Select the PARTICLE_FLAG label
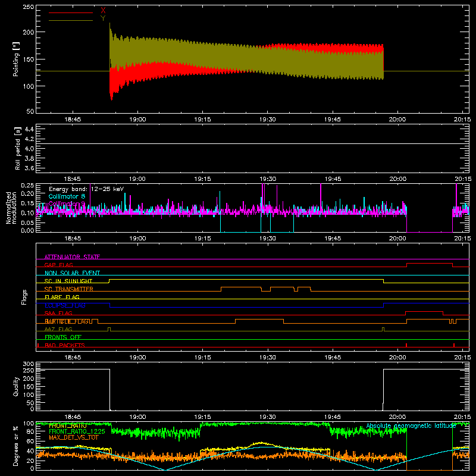The height and width of the screenshot is (476, 476). pyautogui.click(x=67, y=321)
